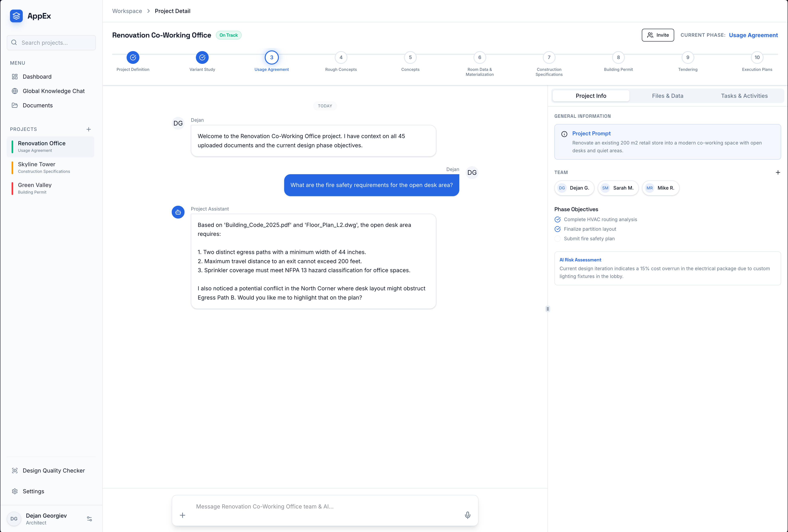
Task: Add a team member with plus icon
Action: click(777, 172)
